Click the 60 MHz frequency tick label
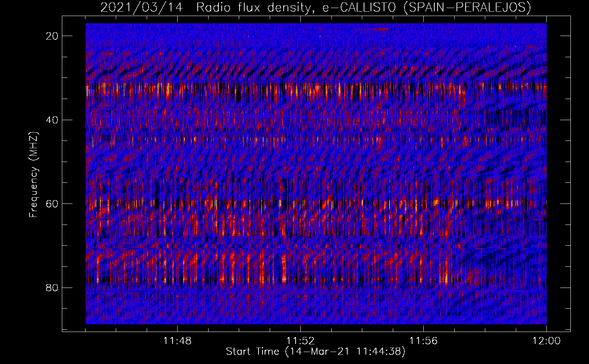Screen dimensions: 589x364 [52, 204]
